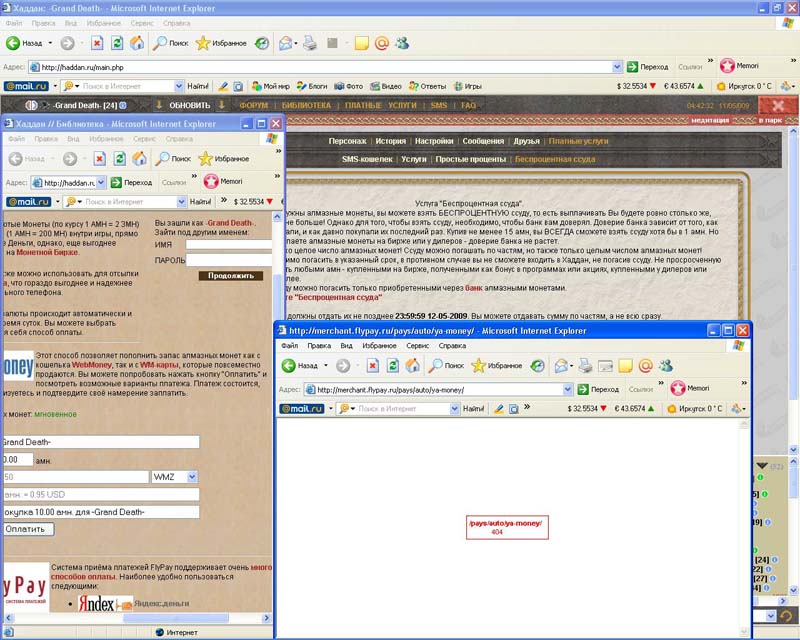Click Refresh icon in the Библиотека window toolbar

coord(118,158)
